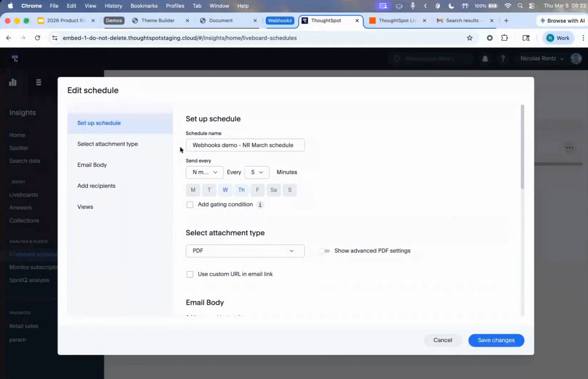Go to Add recipients section

(x=96, y=186)
